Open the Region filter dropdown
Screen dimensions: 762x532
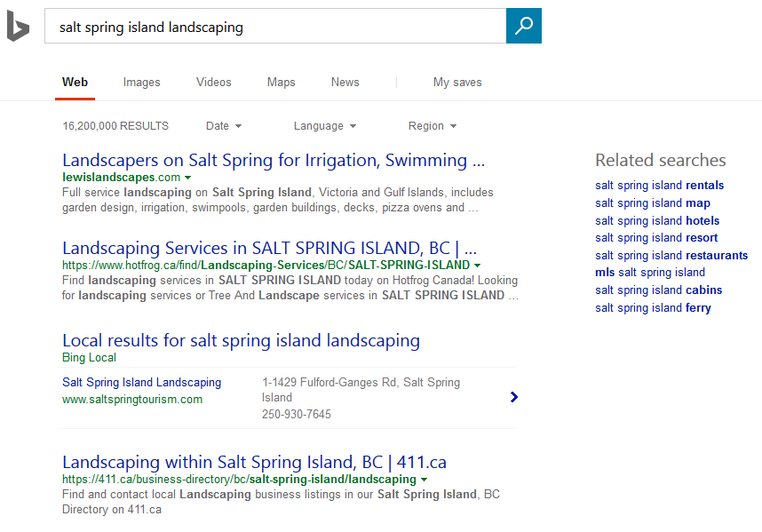[433, 126]
